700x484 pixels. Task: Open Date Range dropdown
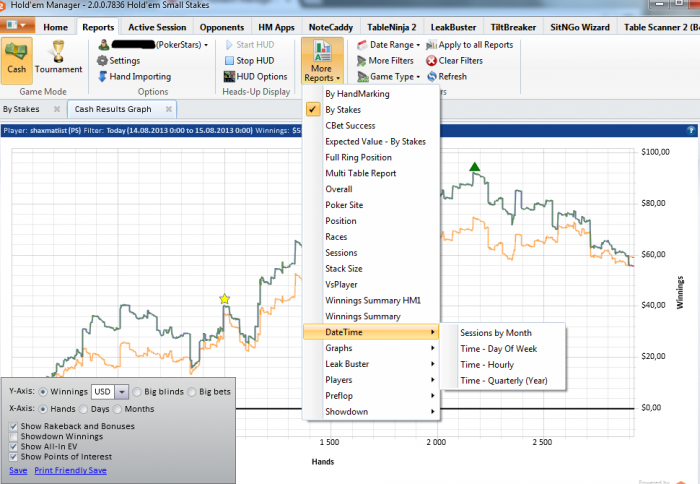[388, 45]
